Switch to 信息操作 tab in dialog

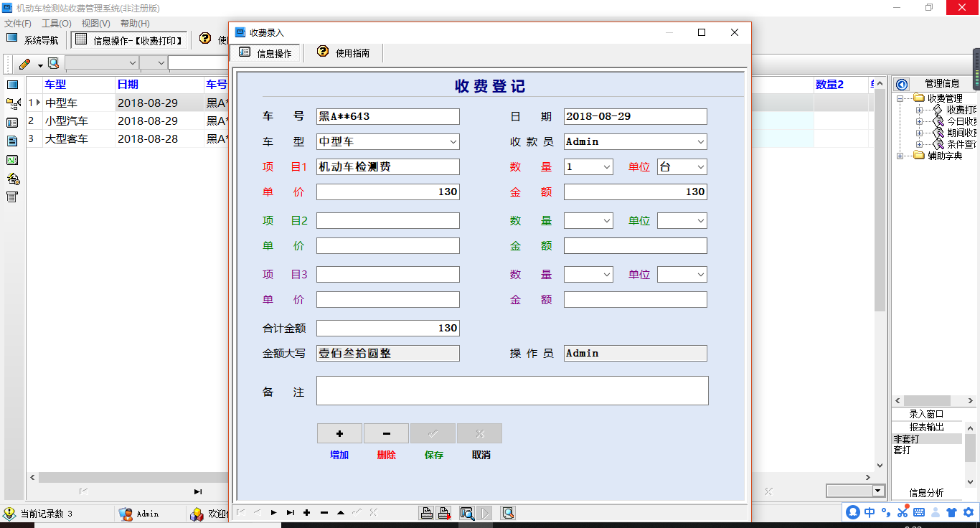[266, 52]
